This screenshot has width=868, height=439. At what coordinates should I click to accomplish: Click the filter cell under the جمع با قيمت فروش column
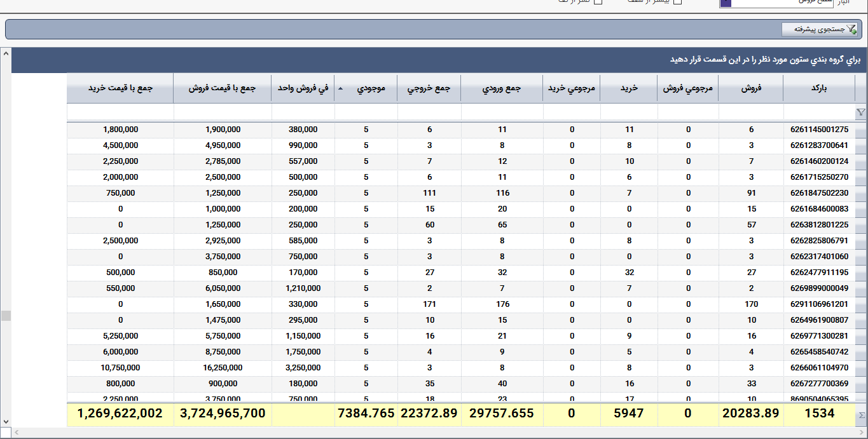tap(222, 112)
